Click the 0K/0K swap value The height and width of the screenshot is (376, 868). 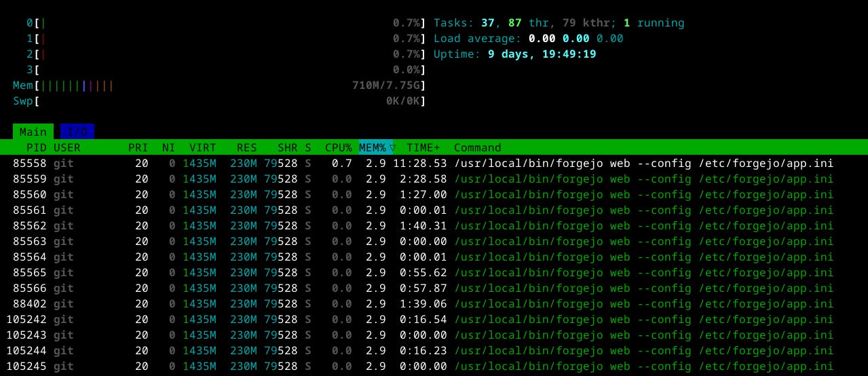point(402,101)
